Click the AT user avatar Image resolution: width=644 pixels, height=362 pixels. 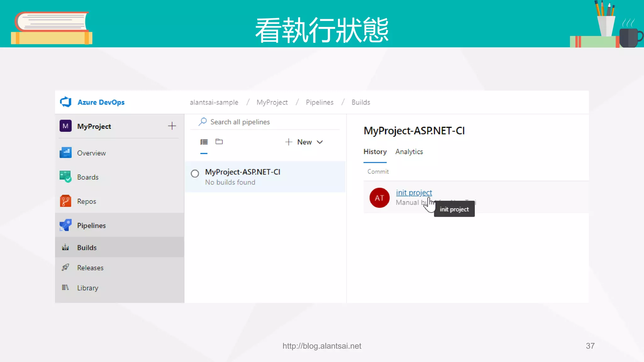point(379,198)
